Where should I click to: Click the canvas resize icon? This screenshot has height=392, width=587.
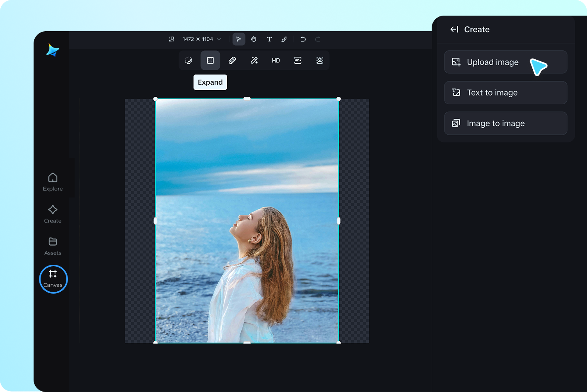[171, 39]
